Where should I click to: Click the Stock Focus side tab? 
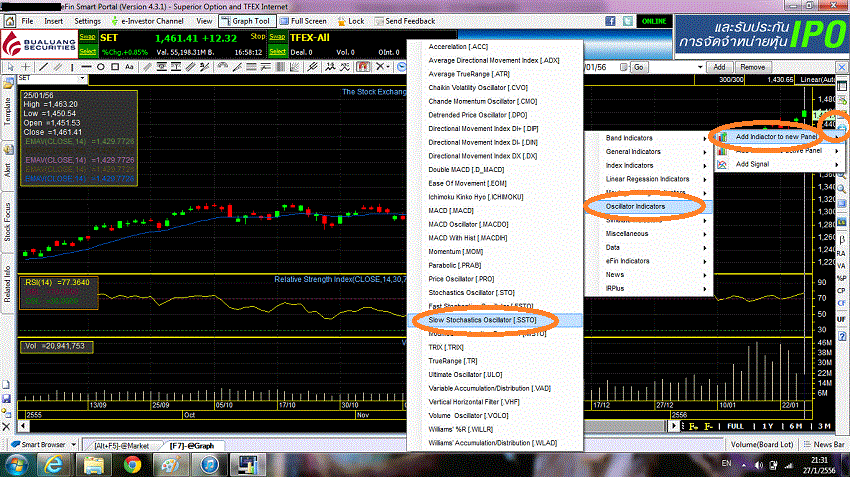click(x=8, y=222)
